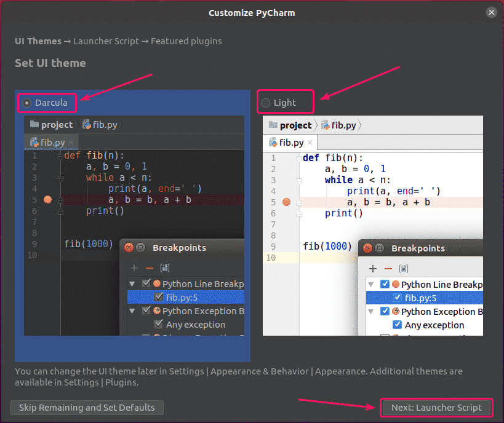Click Python Exception Breakpoint icon, Darcula preview
The width and height of the screenshot is (504, 423).
point(157,310)
